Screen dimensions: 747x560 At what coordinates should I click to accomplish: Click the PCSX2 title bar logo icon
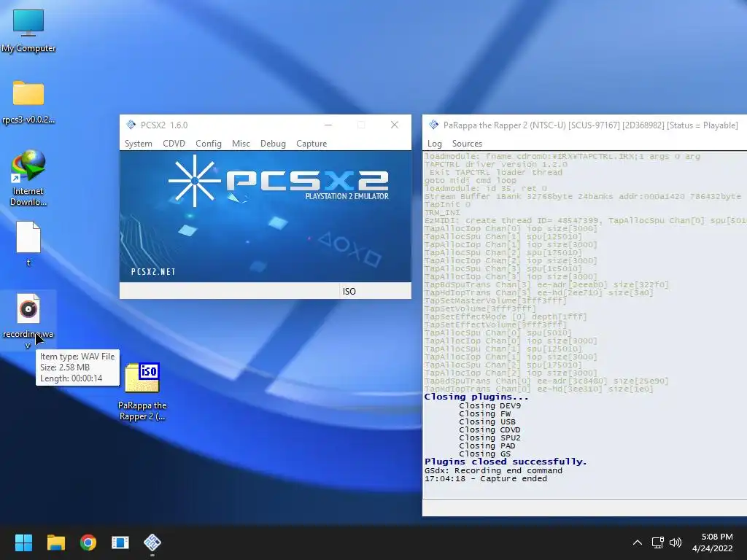(x=131, y=125)
